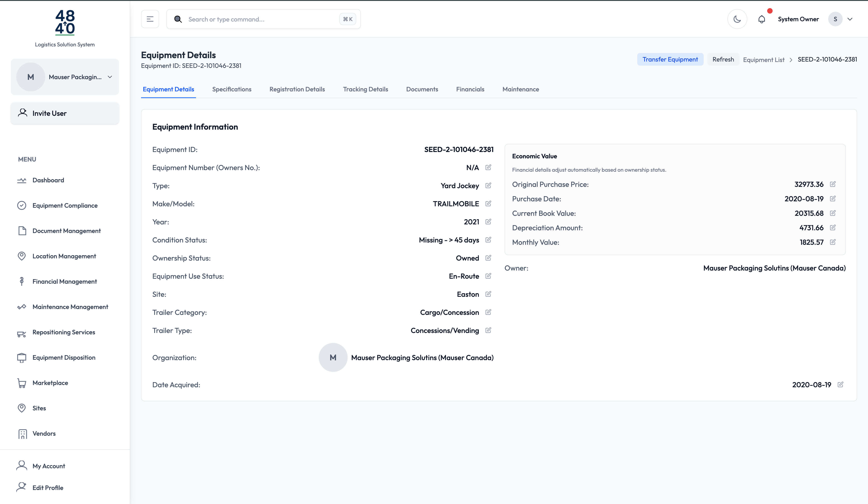Collapse sidebar with hamburger menu button
Viewport: 868px width, 504px height.
(150, 19)
